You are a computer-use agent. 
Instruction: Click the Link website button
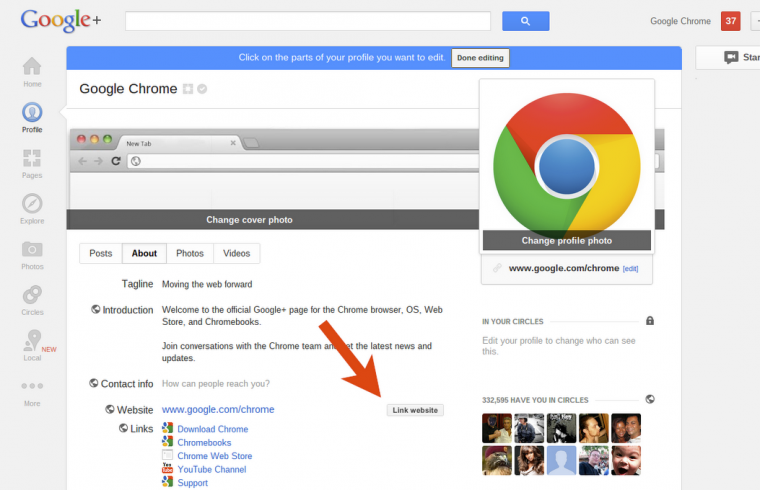415,410
